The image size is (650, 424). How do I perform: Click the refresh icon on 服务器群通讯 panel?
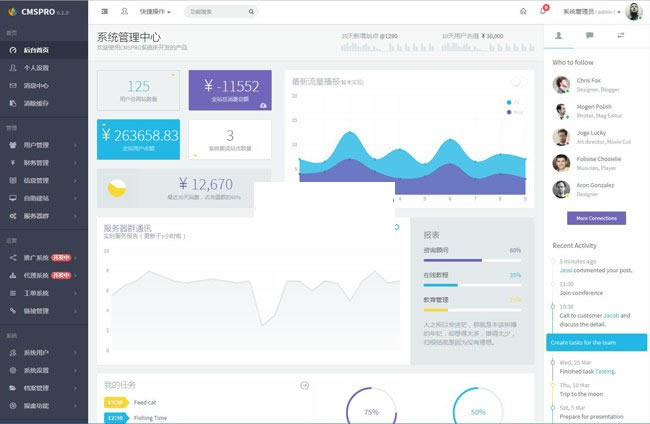click(397, 227)
